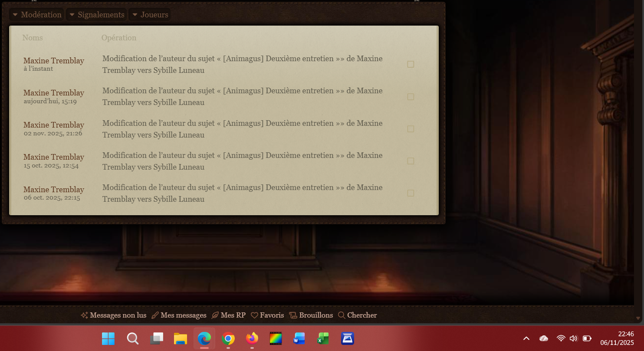Screen dimensions: 644x351
Task: Check the box for the "à l'instant" log entry
Action: [411, 64]
